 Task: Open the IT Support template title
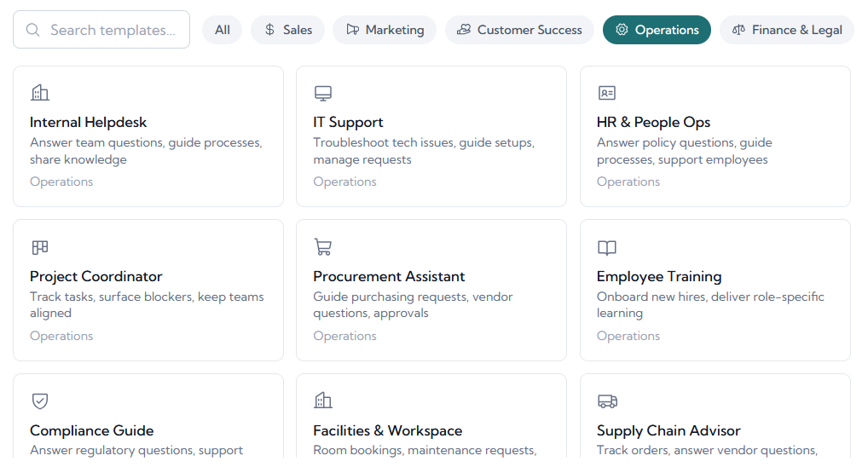point(348,123)
